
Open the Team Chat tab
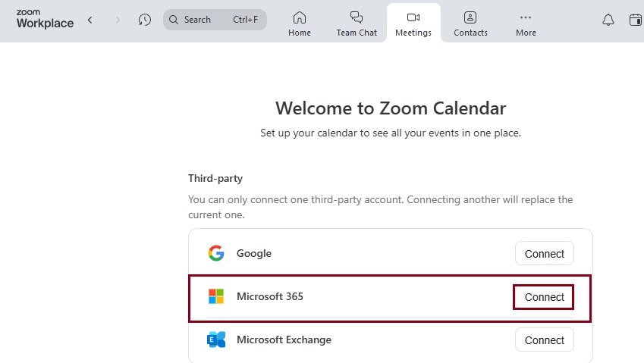pyautogui.click(x=357, y=23)
